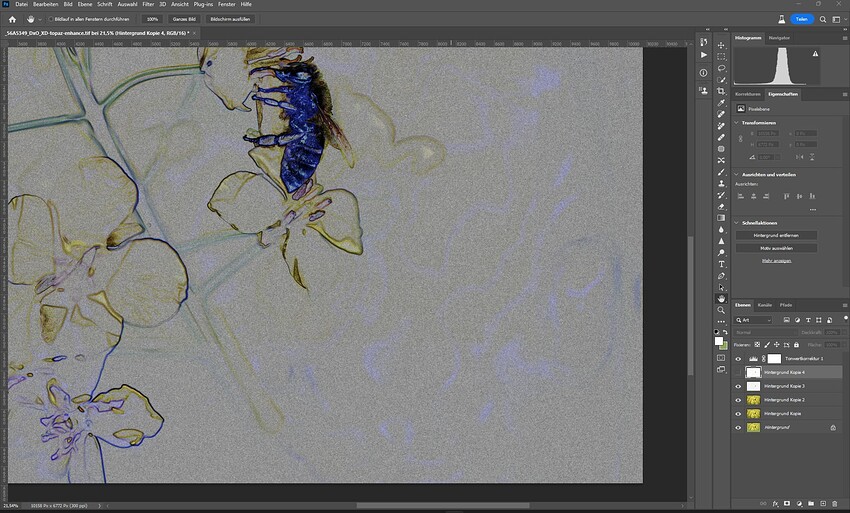Open the workspace switcher dropdown

click(x=838, y=19)
